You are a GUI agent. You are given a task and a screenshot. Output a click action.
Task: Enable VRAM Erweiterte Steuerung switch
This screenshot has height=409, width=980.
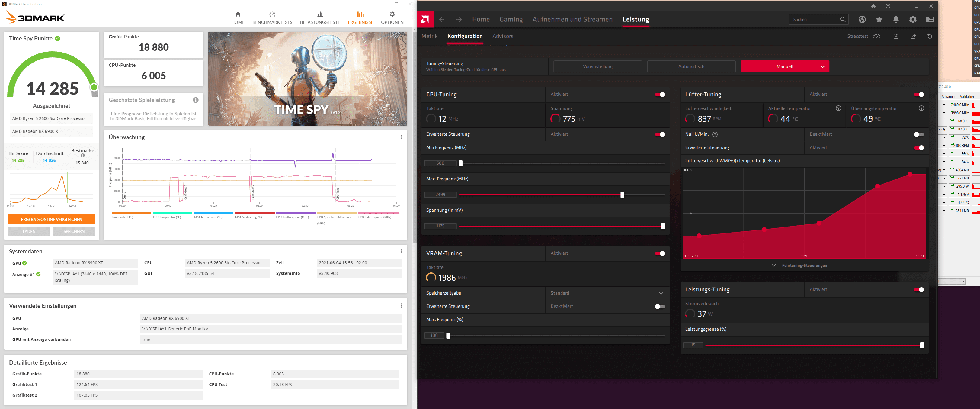pyautogui.click(x=660, y=307)
